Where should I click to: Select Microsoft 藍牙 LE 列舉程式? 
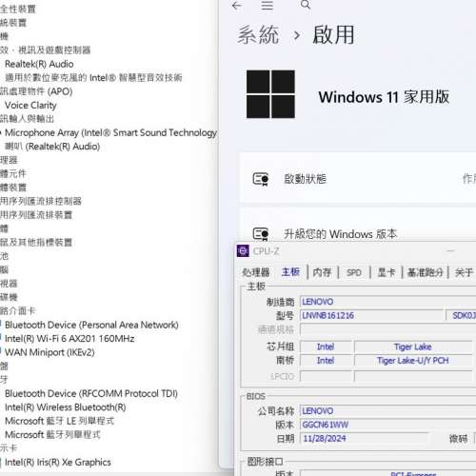(59, 421)
